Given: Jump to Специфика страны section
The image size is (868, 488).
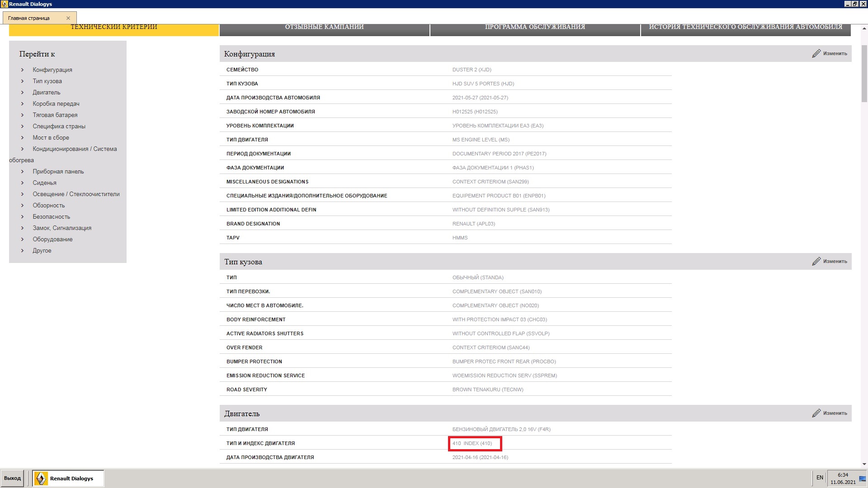Looking at the screenshot, I should [x=59, y=126].
